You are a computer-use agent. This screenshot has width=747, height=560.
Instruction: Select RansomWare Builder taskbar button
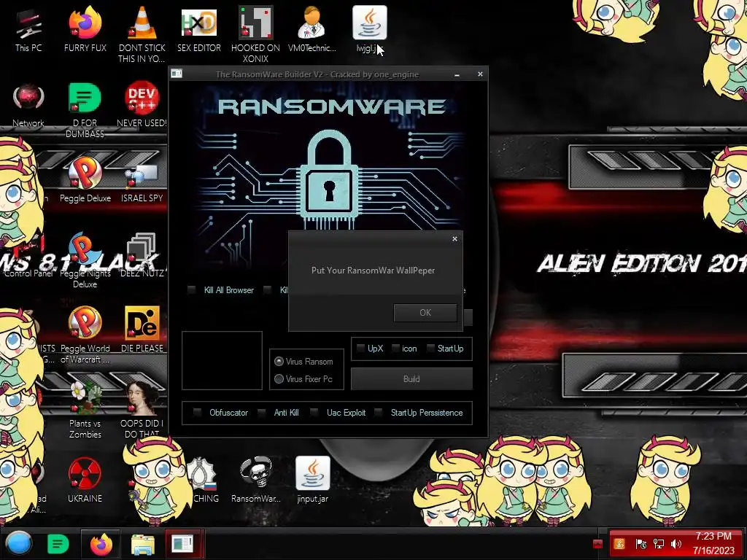coord(183,544)
